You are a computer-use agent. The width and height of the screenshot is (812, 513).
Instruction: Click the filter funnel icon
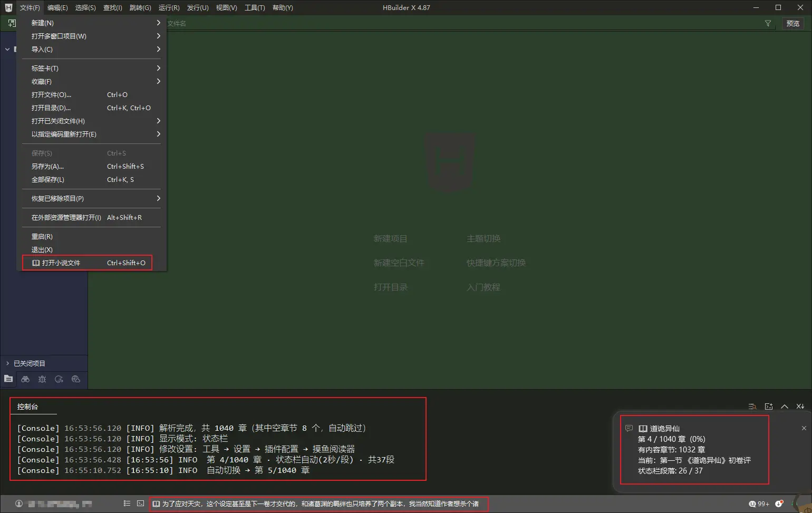768,23
